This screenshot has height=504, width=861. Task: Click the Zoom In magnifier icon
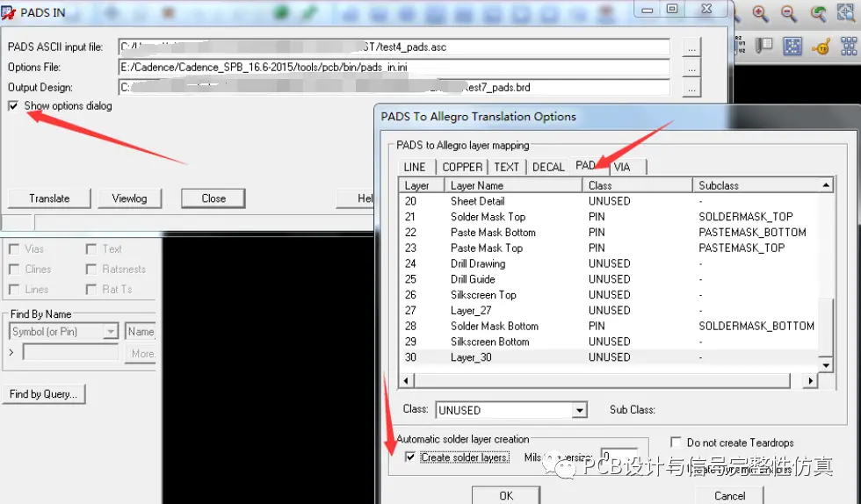click(x=761, y=13)
